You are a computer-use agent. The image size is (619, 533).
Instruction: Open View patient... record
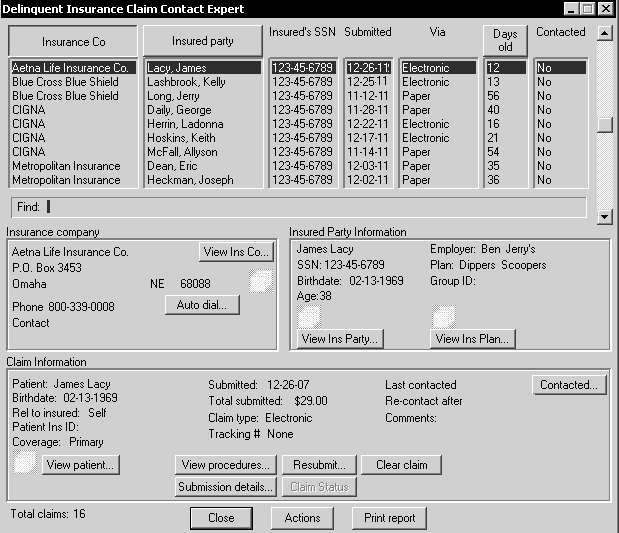[81, 465]
